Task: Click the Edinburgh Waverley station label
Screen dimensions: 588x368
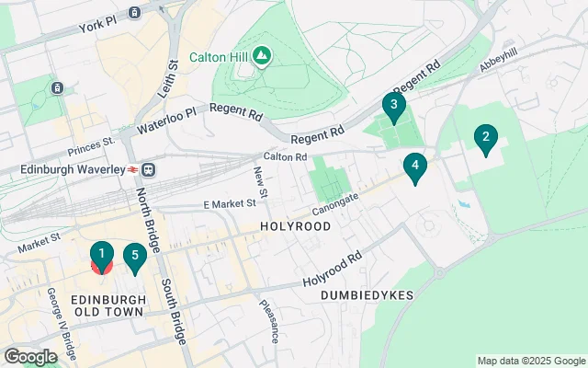Action: tap(73, 169)
